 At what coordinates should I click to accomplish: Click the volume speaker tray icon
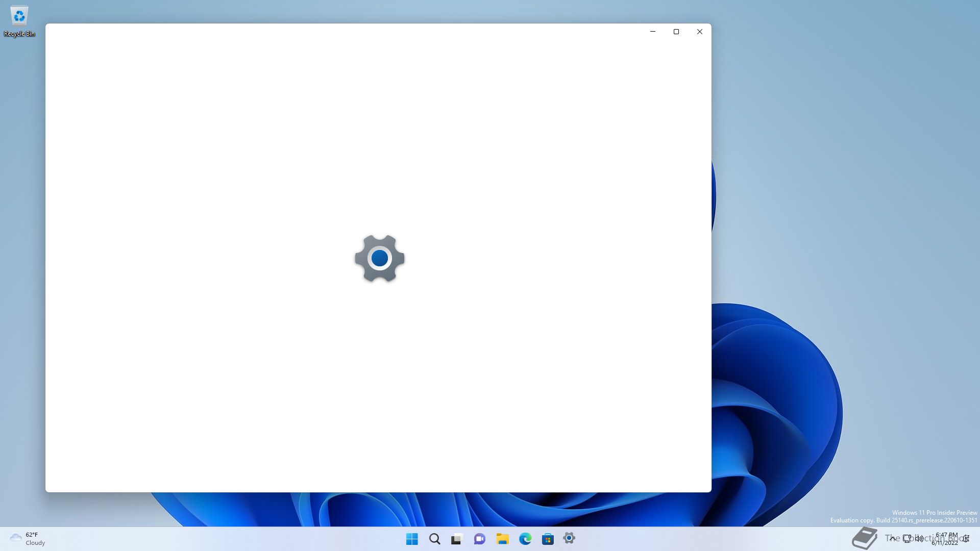(919, 539)
